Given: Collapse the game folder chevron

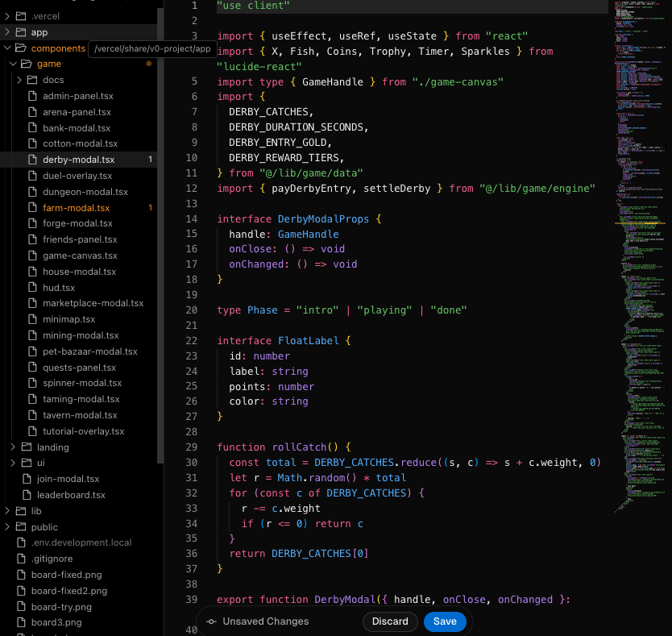Looking at the screenshot, I should point(13,64).
